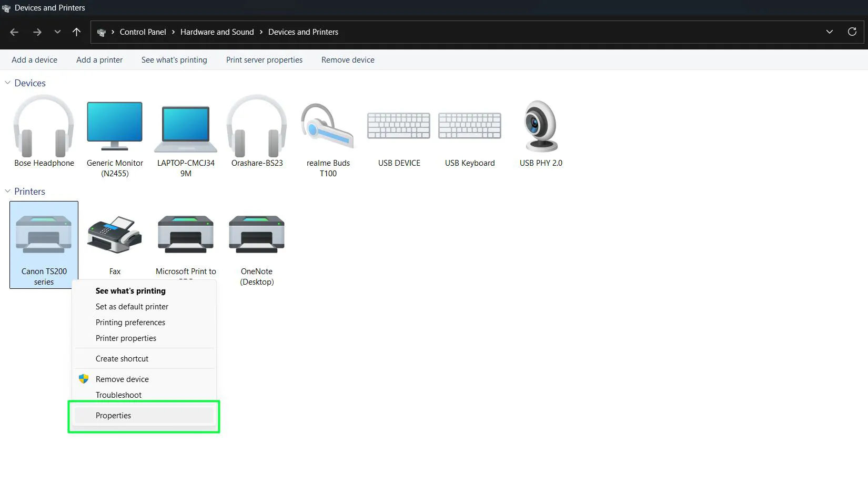This screenshot has height=483, width=868.
Task: Collapse the Printers section
Action: pos(7,192)
